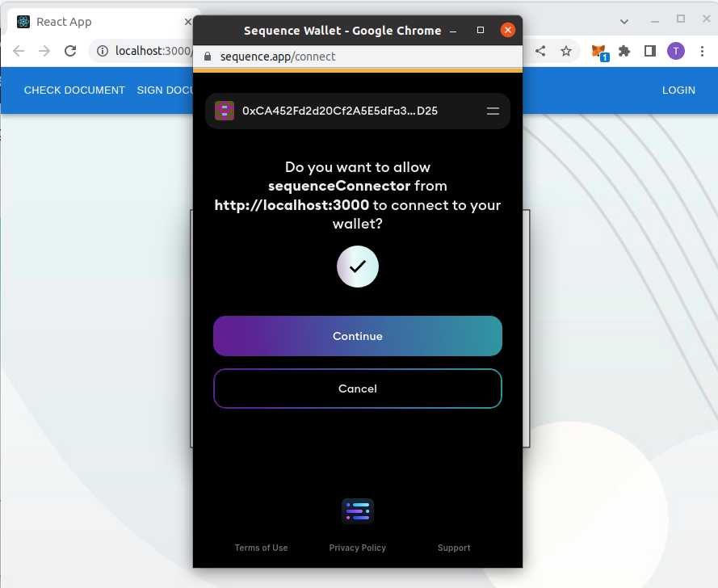Show site information for localhost
718x588 pixels.
pyautogui.click(x=103, y=51)
